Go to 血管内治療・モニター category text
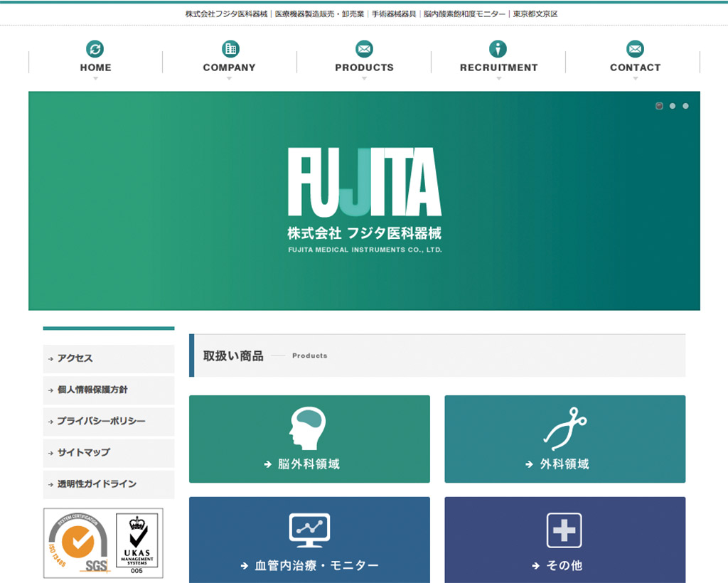 pyautogui.click(x=316, y=565)
